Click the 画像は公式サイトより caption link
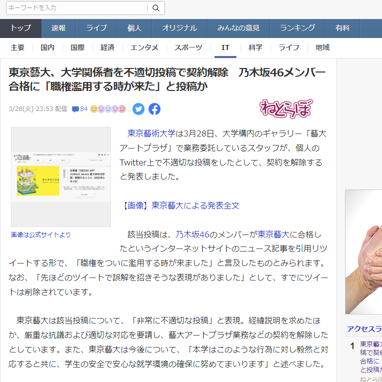The image size is (382, 382). [x=41, y=235]
